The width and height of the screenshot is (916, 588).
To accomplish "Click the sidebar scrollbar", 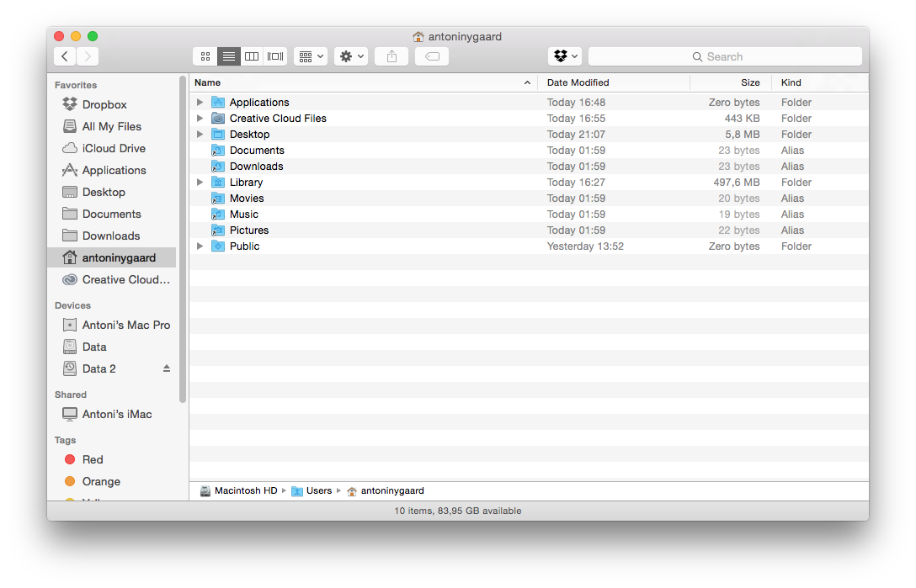I will point(182,240).
